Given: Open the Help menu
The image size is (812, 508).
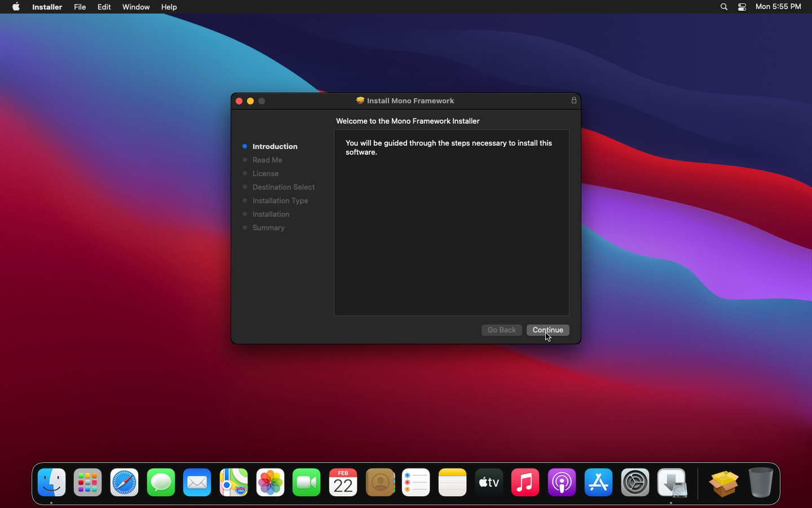Looking at the screenshot, I should click(169, 7).
